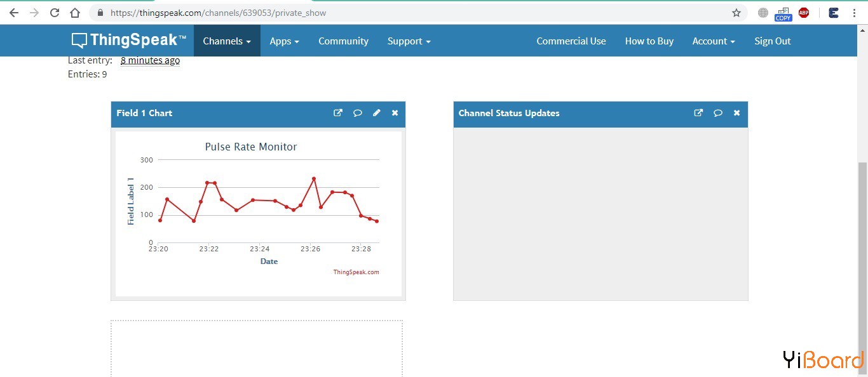868x377 pixels.
Task: Click the ThingSpeak.com chart credit link
Action: tap(356, 272)
